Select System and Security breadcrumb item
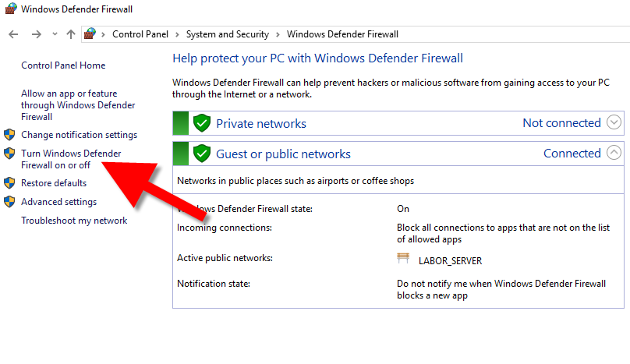Viewport: 630px width, 364px height. (x=227, y=34)
